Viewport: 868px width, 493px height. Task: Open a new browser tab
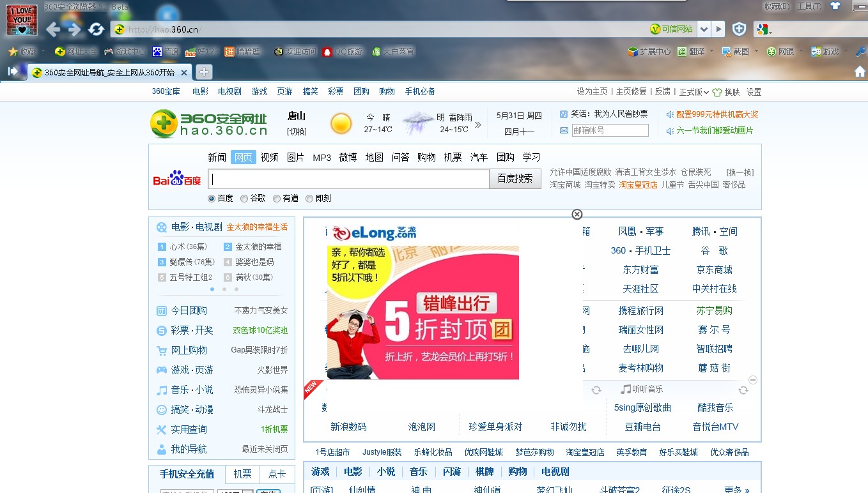point(203,72)
